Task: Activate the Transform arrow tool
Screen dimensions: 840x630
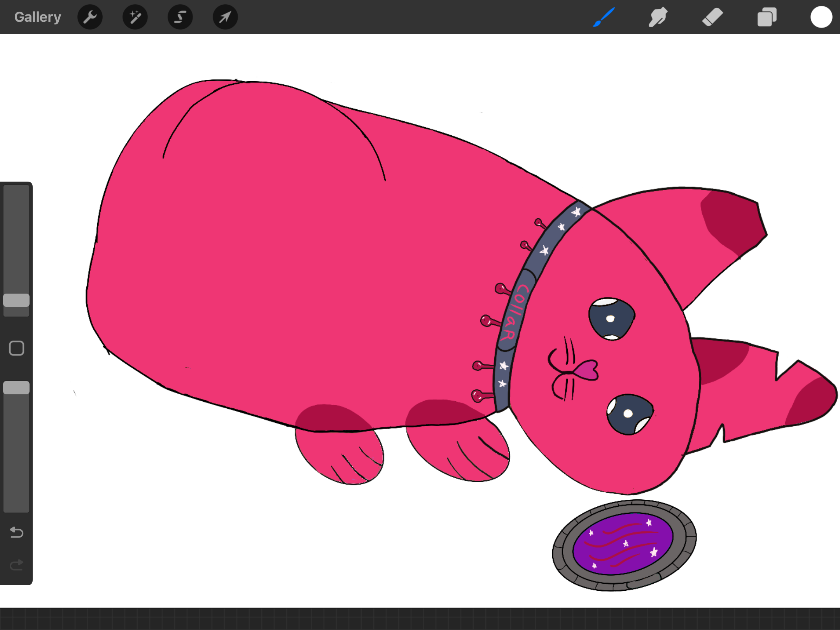Action: click(x=225, y=17)
